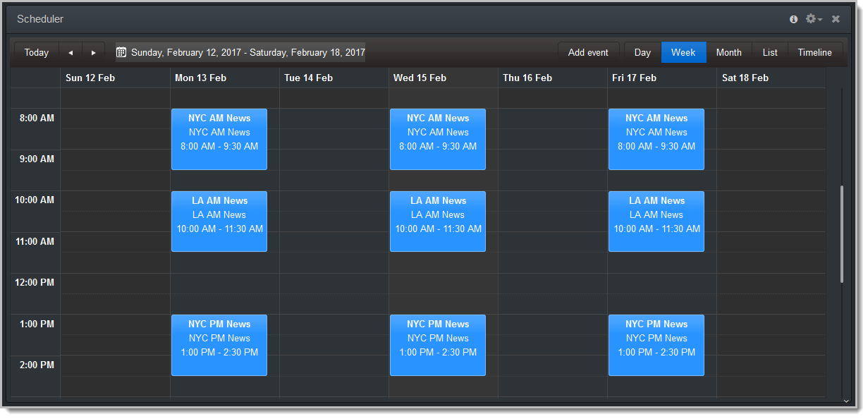Click the Today button
Screen dimensions: 868x419
37,53
